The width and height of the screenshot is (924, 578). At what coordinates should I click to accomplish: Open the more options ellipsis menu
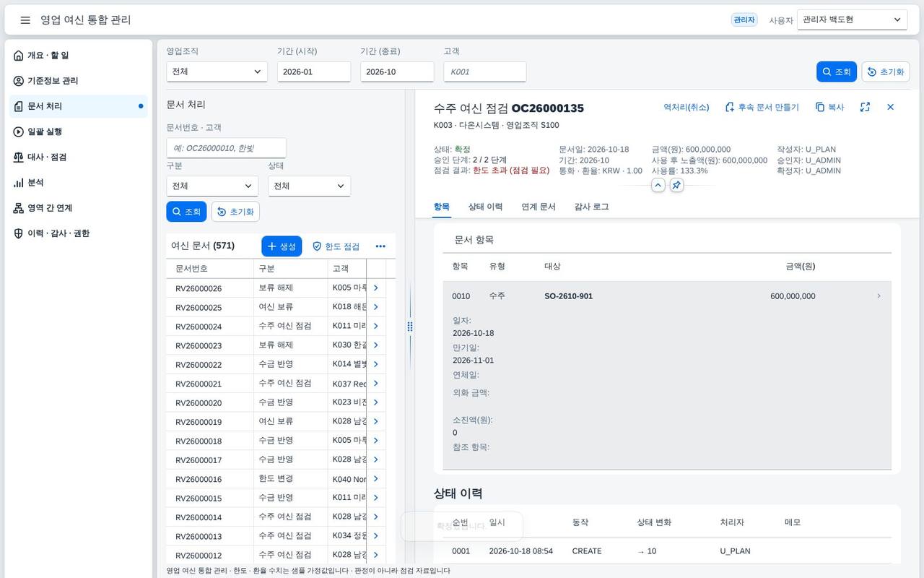380,246
